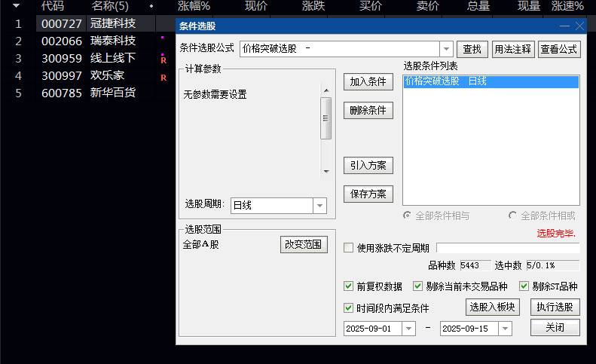Select stock name 线上线下
596x364 pixels.
(113, 58)
